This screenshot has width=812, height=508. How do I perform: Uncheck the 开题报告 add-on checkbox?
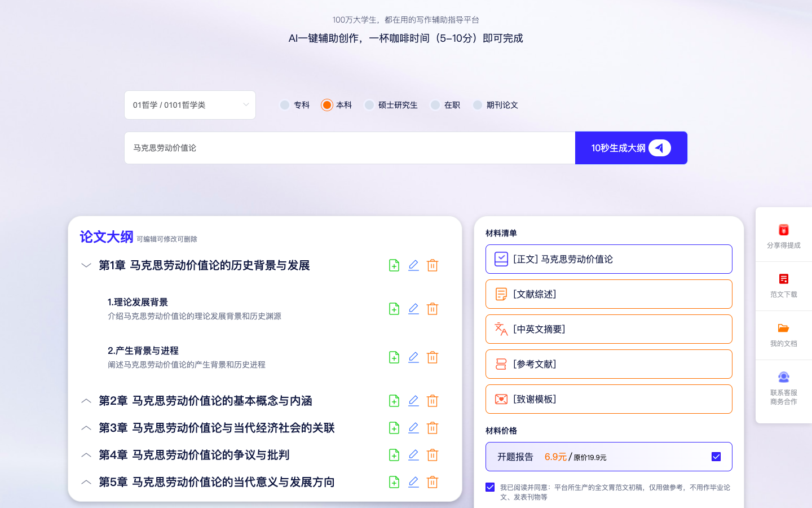pos(716,457)
